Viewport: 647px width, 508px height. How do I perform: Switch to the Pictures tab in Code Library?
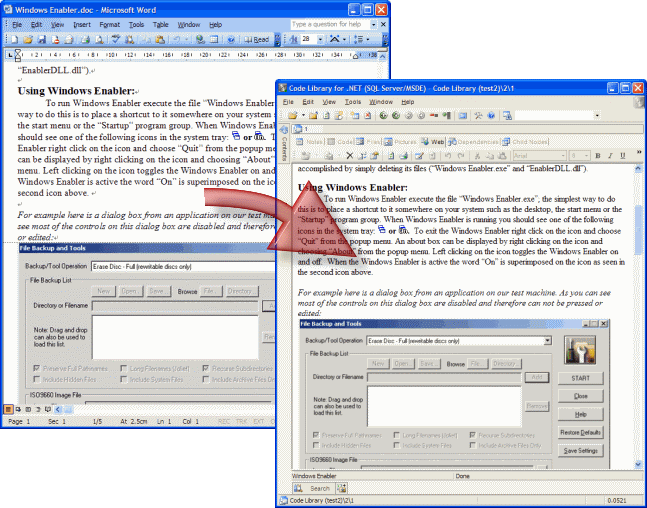(x=400, y=142)
